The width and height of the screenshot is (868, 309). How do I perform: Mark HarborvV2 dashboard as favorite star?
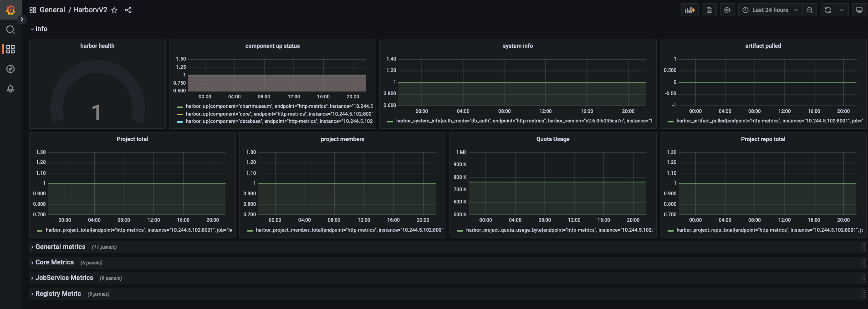click(x=114, y=10)
